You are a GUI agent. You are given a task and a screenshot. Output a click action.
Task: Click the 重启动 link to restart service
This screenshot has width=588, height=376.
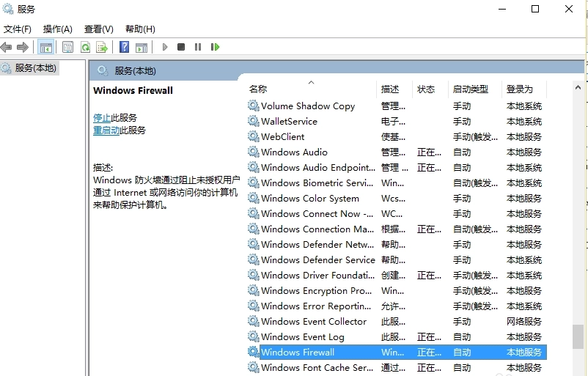pos(106,130)
